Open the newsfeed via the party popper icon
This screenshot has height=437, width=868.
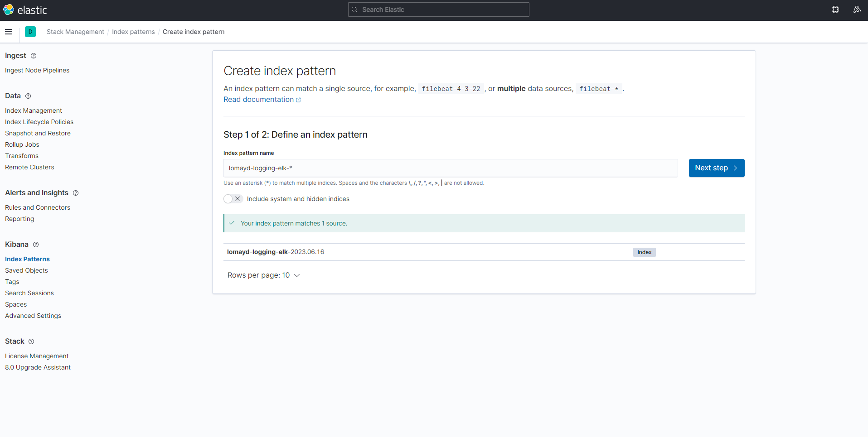[x=857, y=10]
